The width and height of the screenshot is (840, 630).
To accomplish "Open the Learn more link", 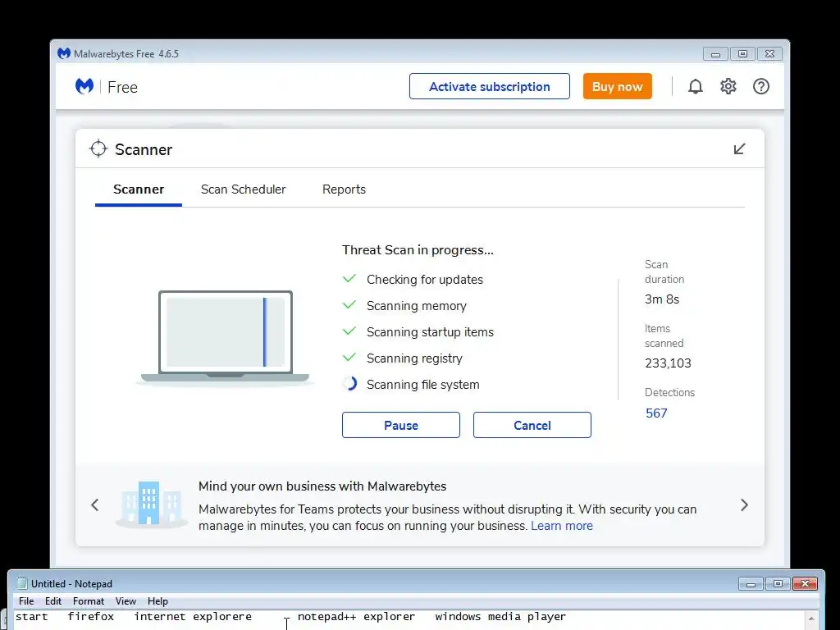I will [561, 526].
